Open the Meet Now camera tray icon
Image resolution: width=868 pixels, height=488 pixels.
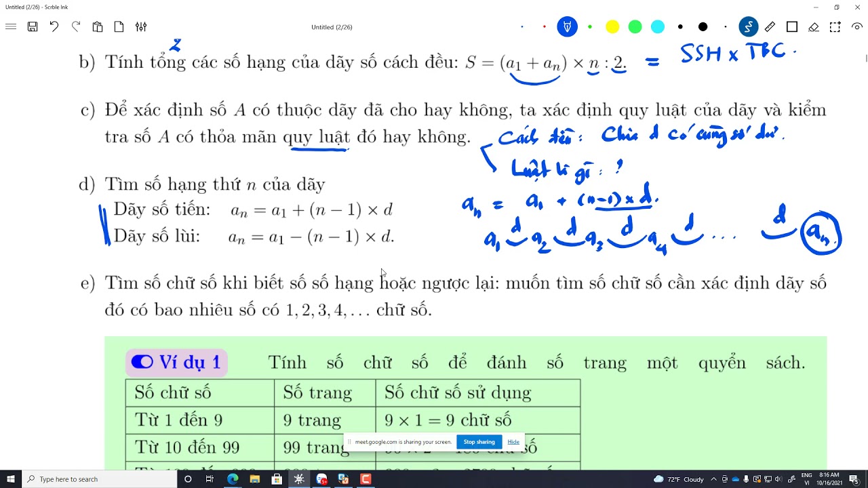pyautogui.click(x=725, y=479)
